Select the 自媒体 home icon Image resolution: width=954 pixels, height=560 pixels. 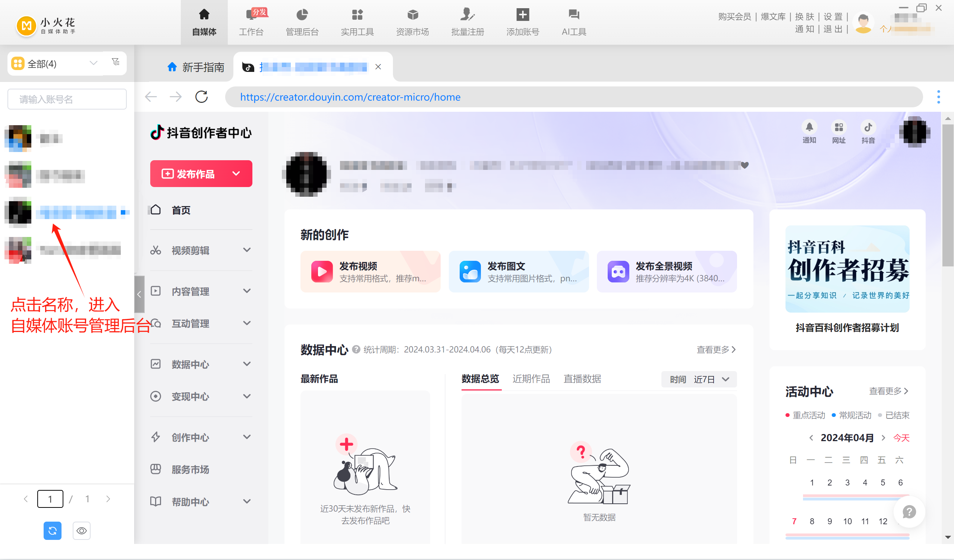(x=204, y=21)
